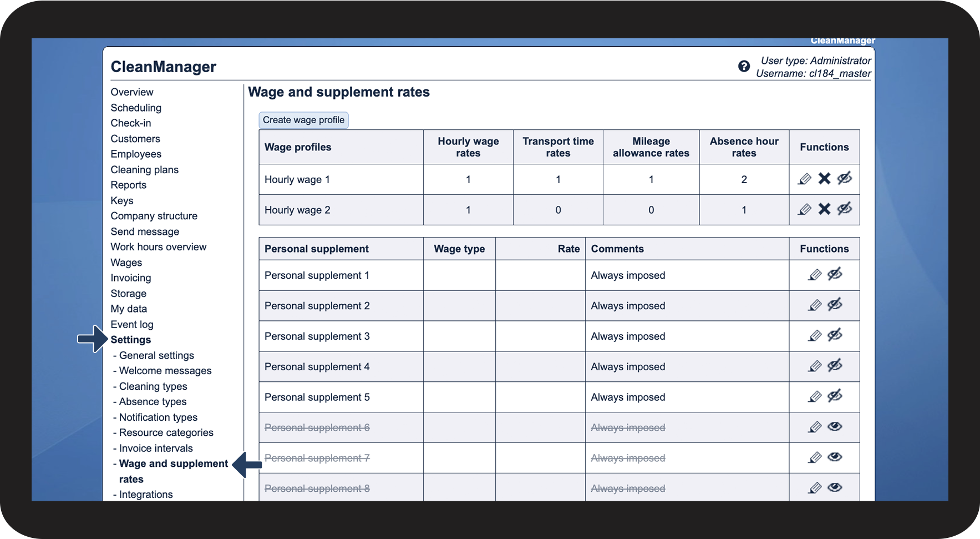Screen dimensions: 980x539
Task: Show Personal supplement 7 using eye icon
Action: click(835, 457)
